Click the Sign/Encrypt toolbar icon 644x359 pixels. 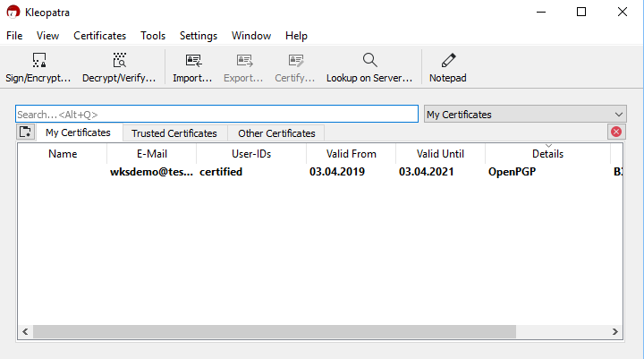[x=38, y=66]
